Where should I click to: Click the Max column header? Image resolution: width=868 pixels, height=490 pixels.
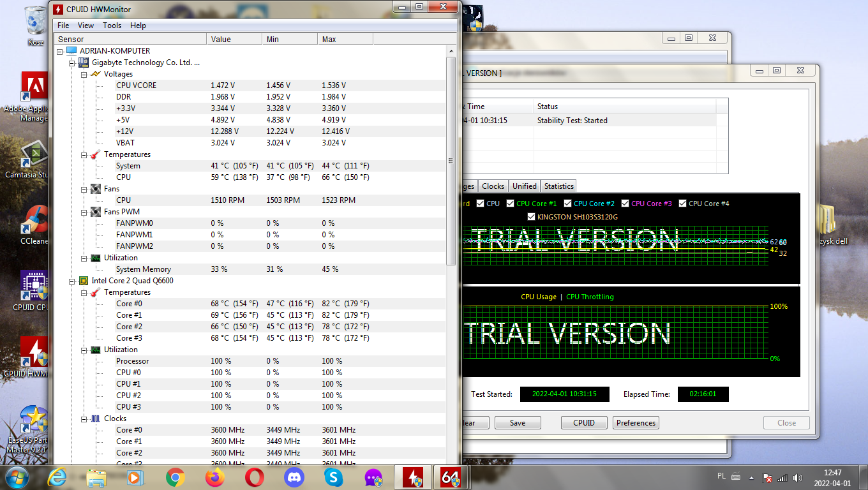(x=345, y=40)
